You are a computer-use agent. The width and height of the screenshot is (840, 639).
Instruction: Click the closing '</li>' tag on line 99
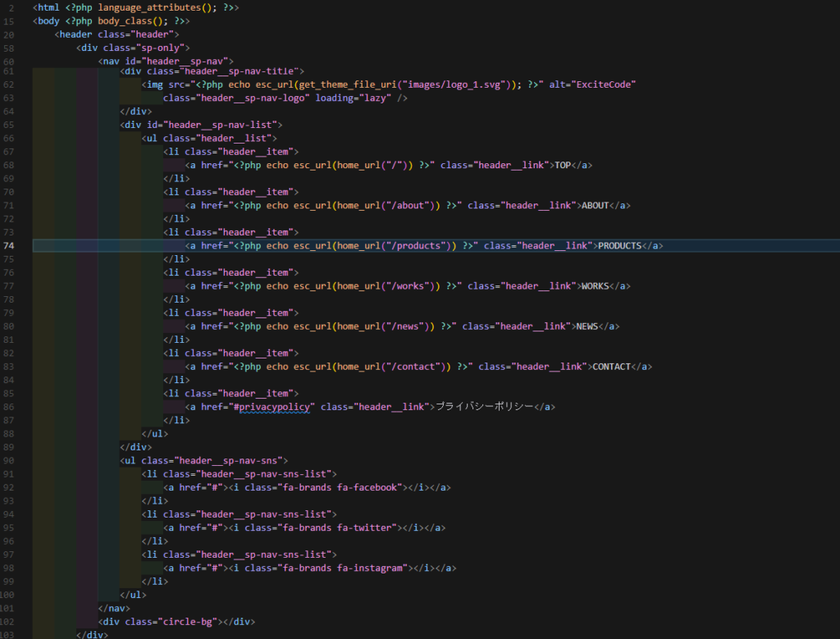point(155,582)
